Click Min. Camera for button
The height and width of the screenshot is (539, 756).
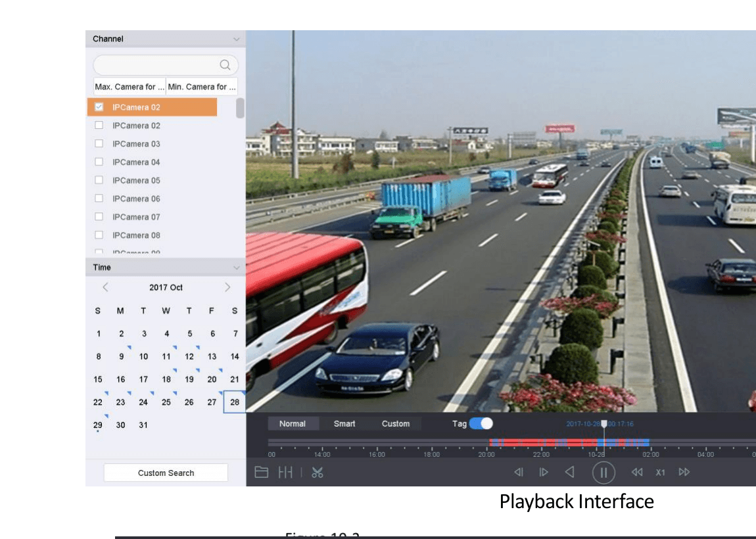pyautogui.click(x=202, y=87)
